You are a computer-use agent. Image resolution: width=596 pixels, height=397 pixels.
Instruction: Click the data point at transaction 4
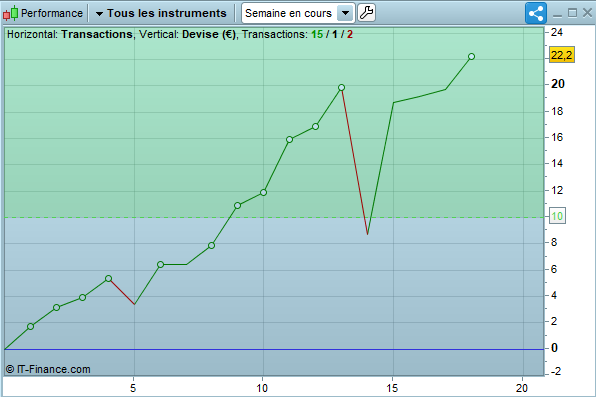point(108,279)
